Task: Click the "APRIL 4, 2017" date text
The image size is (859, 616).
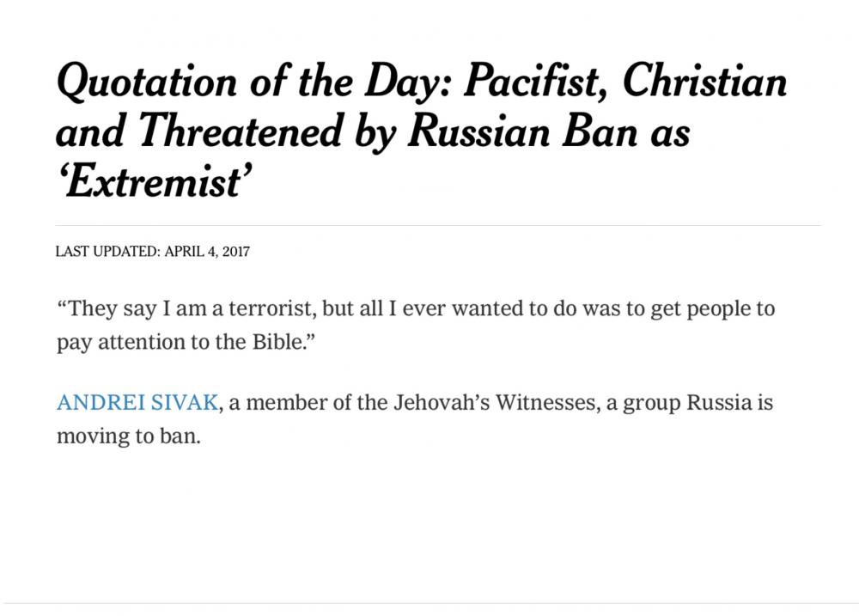Action: click(x=207, y=252)
